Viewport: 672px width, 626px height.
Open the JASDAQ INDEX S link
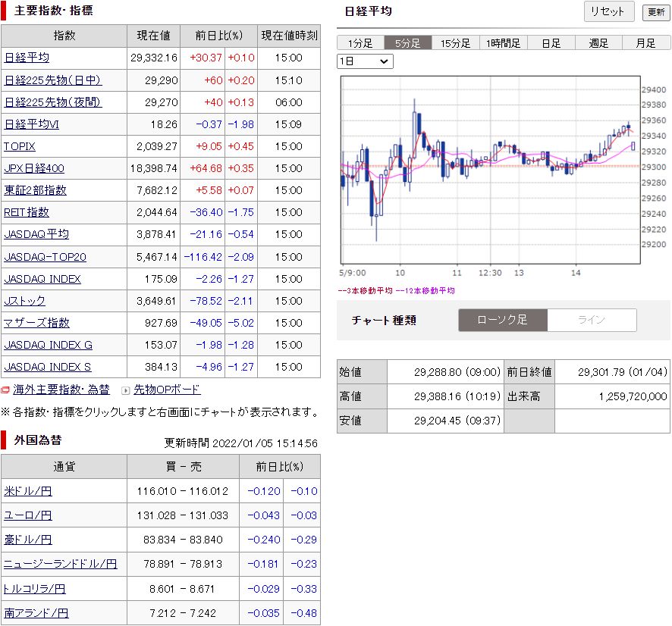coord(47,367)
